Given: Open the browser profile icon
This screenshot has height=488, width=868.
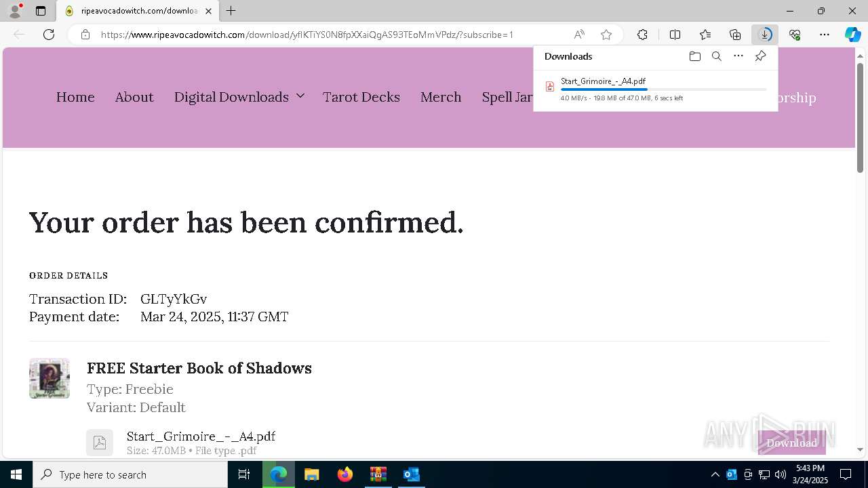Looking at the screenshot, I should click(x=15, y=11).
